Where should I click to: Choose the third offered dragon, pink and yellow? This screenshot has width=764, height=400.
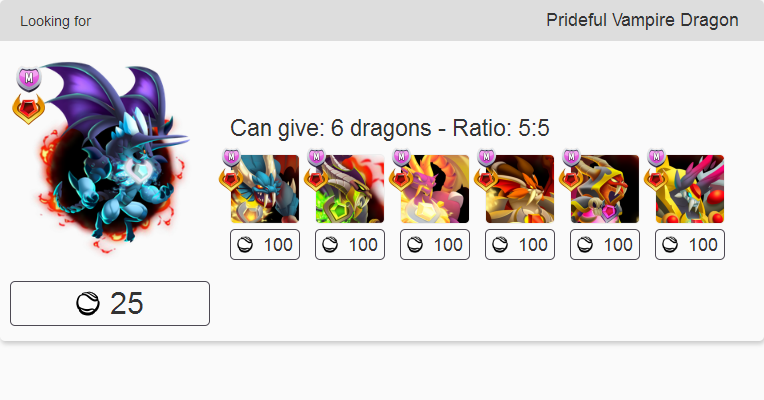[435, 189]
